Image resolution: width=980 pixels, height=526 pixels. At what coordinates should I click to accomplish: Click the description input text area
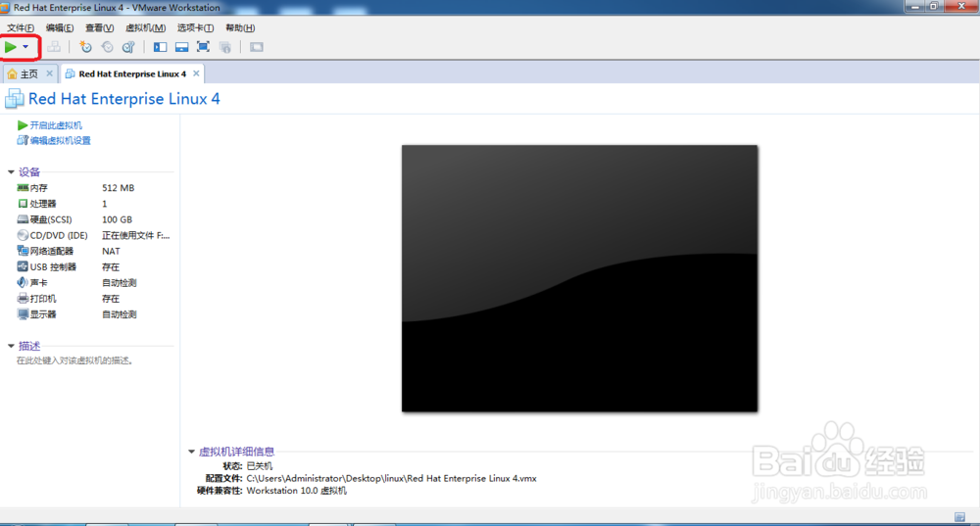(74, 361)
